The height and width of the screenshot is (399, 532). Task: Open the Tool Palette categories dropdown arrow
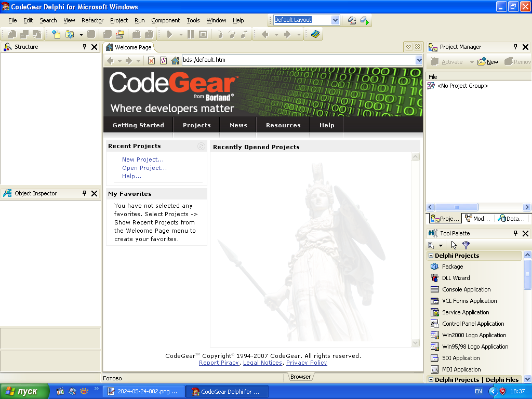click(x=441, y=245)
